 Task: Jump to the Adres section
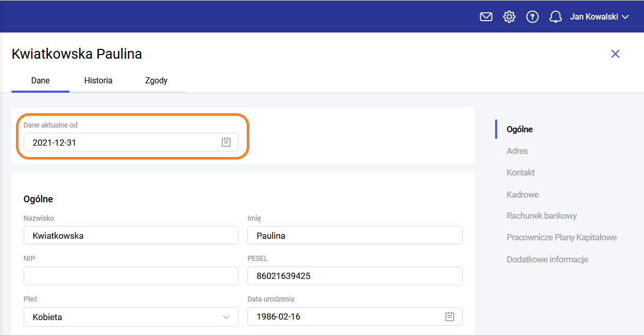point(517,151)
